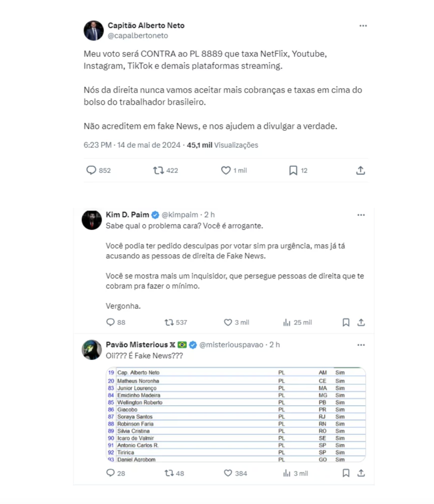Open more options on the main post
434x504 pixels.
click(363, 26)
